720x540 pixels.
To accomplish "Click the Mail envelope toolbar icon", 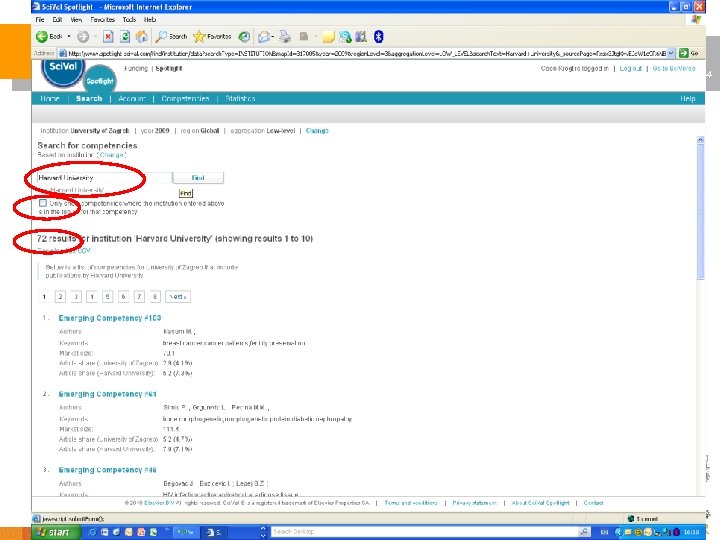I will [264, 36].
